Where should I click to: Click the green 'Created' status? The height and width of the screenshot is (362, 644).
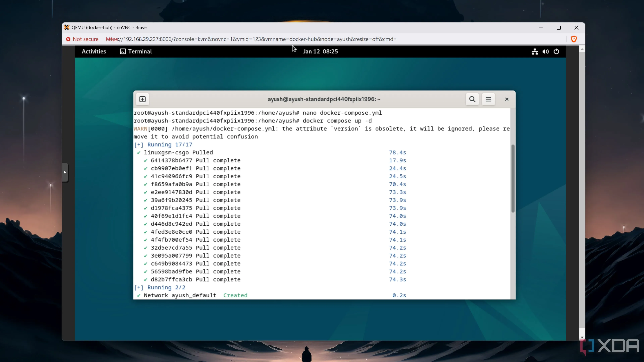click(235, 295)
